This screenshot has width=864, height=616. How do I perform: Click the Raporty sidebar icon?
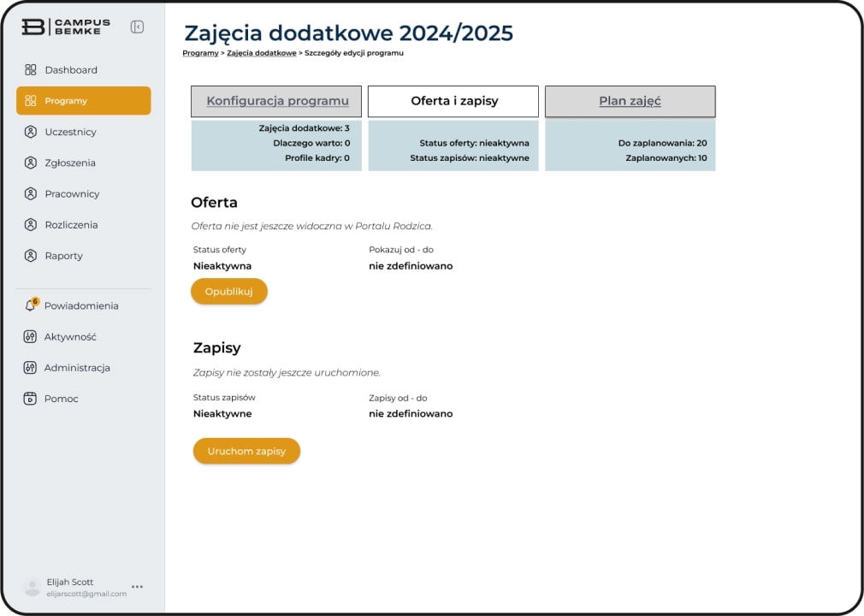[31, 256]
